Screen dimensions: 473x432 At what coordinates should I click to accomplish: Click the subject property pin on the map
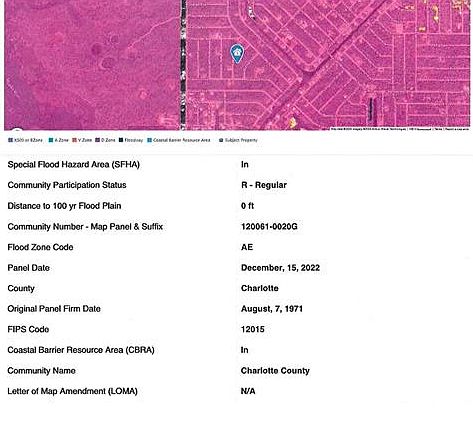(237, 54)
